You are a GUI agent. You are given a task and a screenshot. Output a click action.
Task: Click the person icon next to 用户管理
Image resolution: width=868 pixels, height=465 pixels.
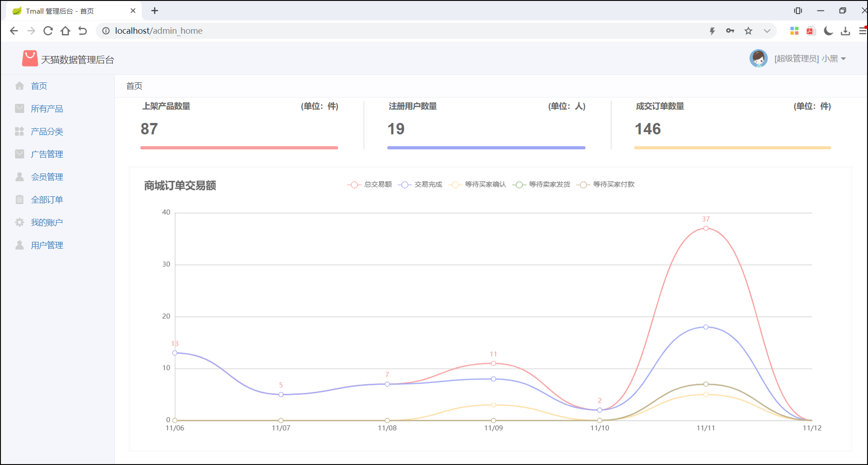click(20, 245)
